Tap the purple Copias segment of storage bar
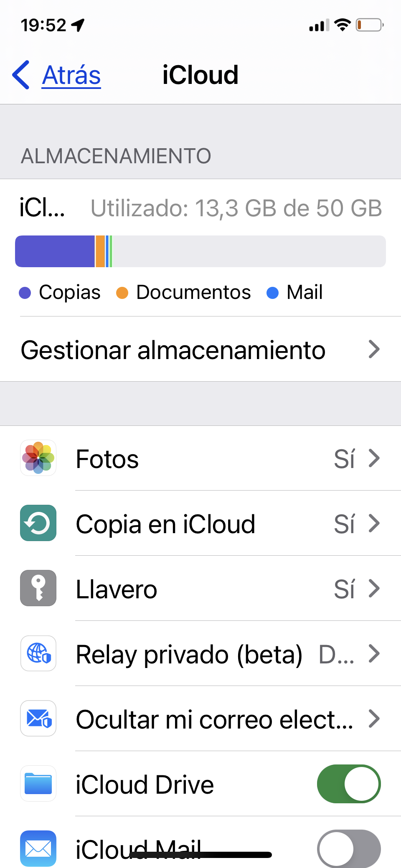 (x=55, y=251)
